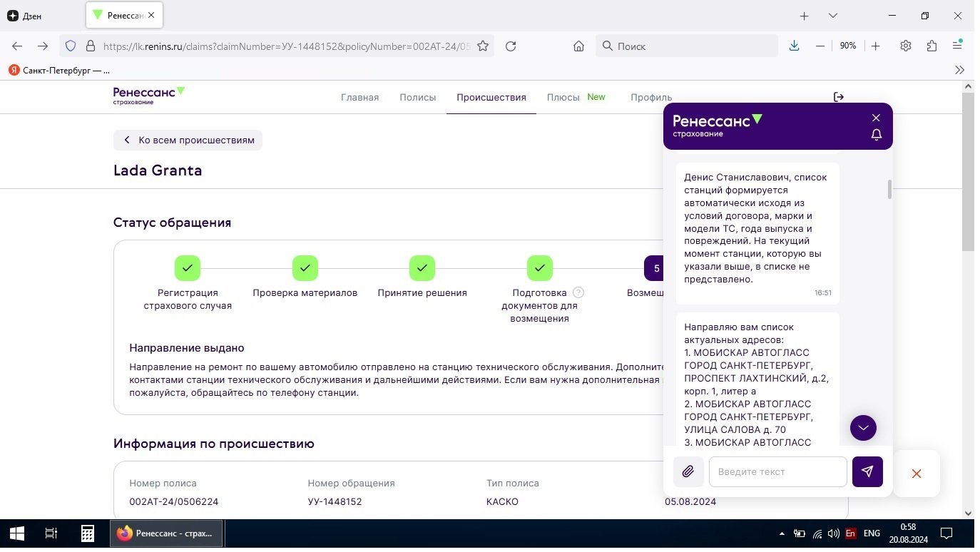Click Регистрация страхового случая step checkmark
The width and height of the screenshot is (980, 552).
tap(188, 268)
